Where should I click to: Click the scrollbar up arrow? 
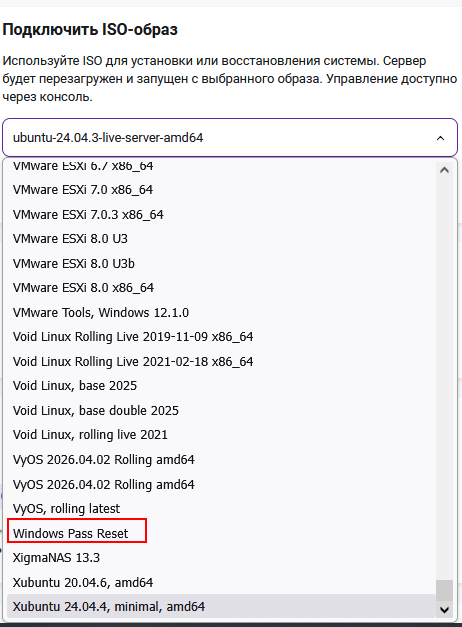(x=444, y=170)
